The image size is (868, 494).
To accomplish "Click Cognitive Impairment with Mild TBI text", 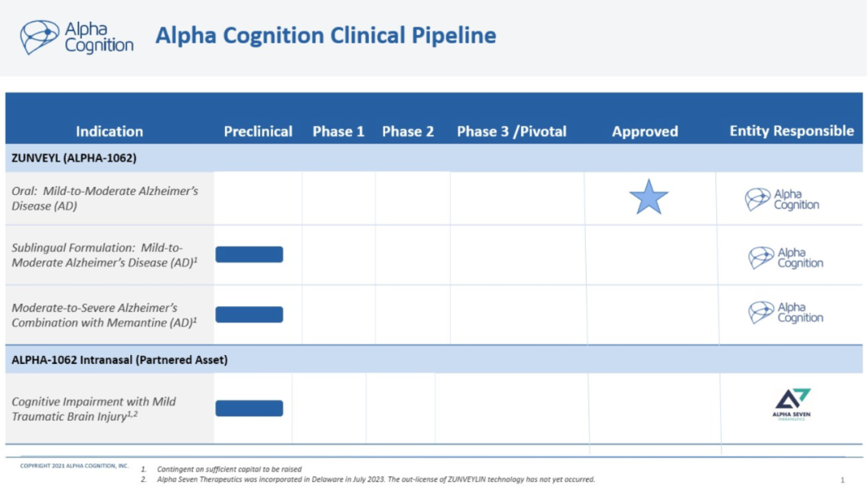I will (94, 409).
